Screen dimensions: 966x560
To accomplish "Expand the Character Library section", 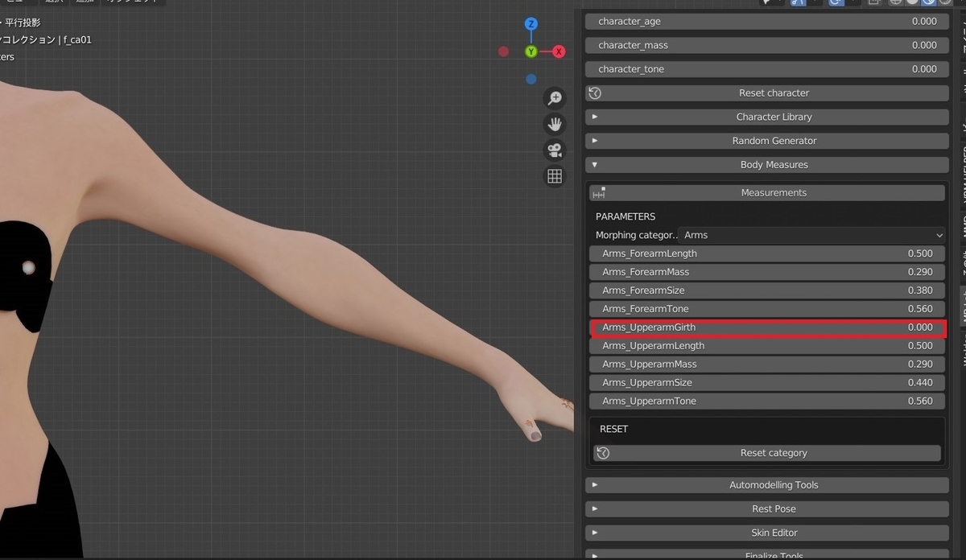I will pos(767,117).
